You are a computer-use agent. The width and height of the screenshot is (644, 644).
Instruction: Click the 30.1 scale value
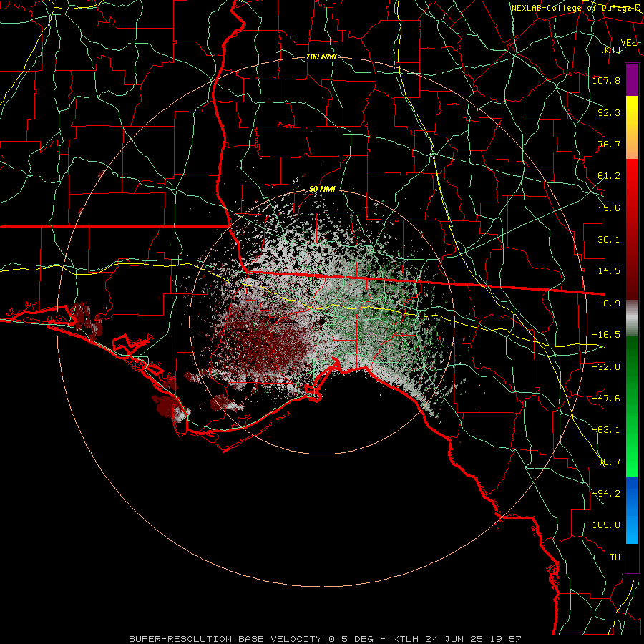point(609,239)
